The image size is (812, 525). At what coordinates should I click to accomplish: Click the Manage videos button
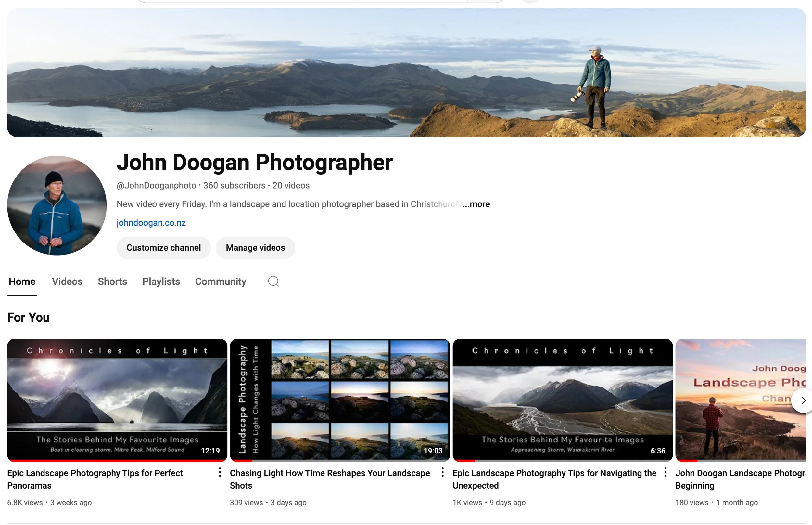[x=255, y=248]
